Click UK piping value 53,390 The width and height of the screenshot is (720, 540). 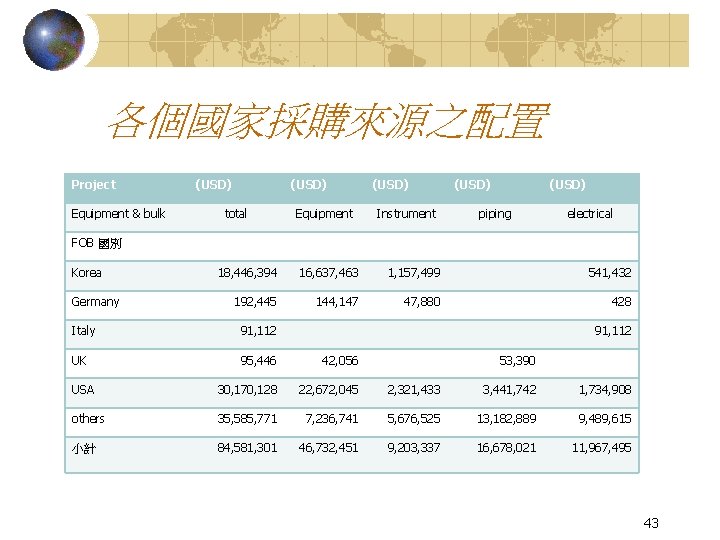tap(518, 360)
